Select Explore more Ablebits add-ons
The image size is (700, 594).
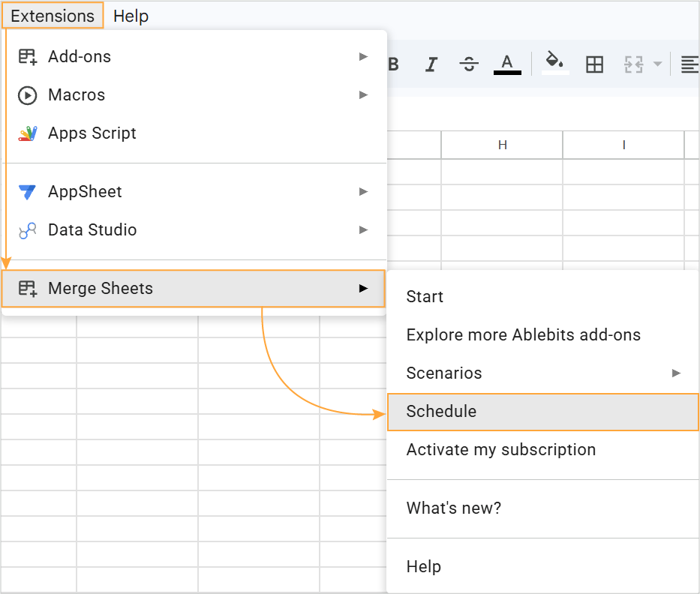pyautogui.click(x=543, y=335)
